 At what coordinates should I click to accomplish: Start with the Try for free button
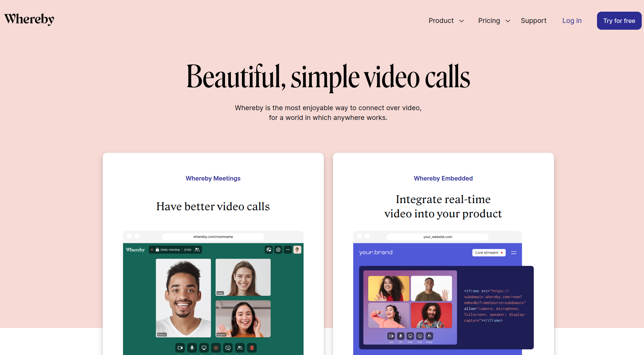(619, 21)
